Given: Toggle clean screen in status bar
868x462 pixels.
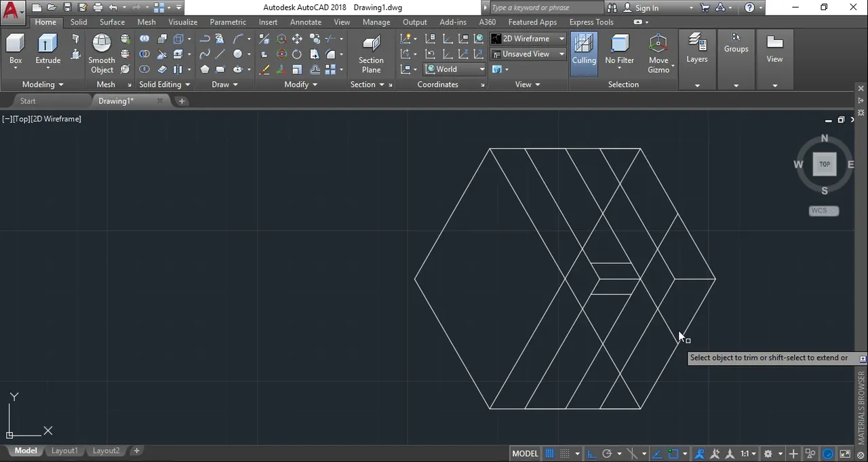Looking at the screenshot, I should [845, 453].
